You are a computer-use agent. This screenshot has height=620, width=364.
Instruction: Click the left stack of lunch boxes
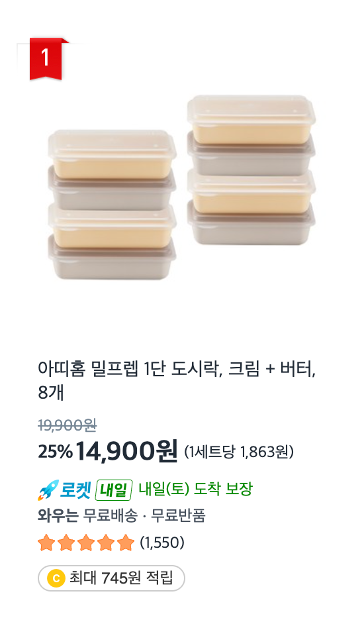point(112,205)
